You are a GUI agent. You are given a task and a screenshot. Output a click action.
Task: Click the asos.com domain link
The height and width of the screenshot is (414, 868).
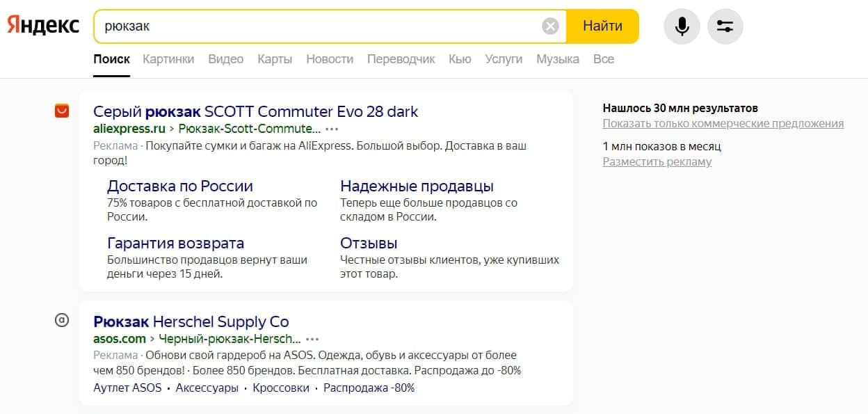120,339
